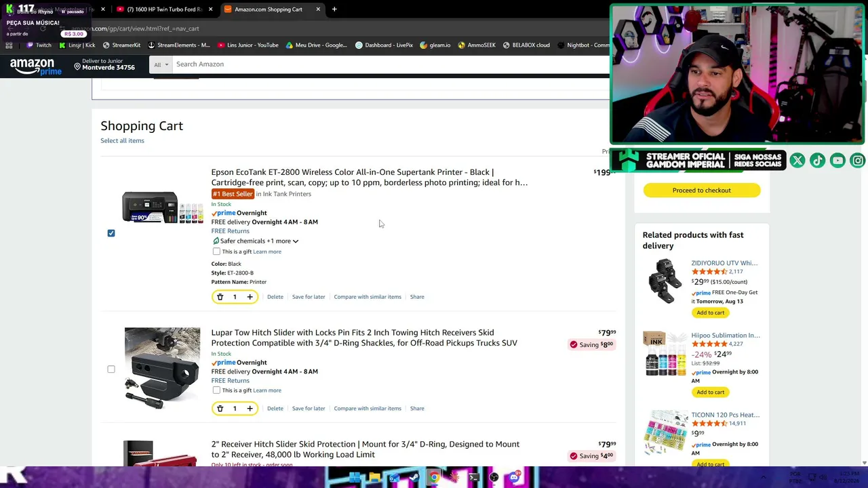Image resolution: width=868 pixels, height=488 pixels.
Task: Open the Amazon Prime logo home link
Action: click(36, 66)
